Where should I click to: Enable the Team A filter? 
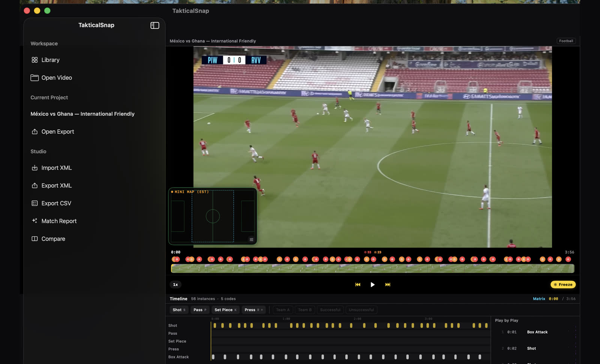283,310
